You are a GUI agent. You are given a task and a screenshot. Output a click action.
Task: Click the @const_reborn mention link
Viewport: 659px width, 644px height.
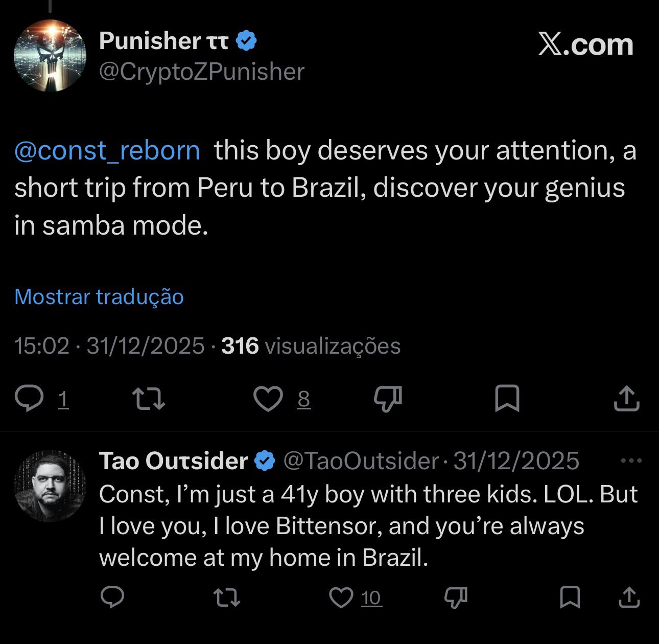click(107, 151)
